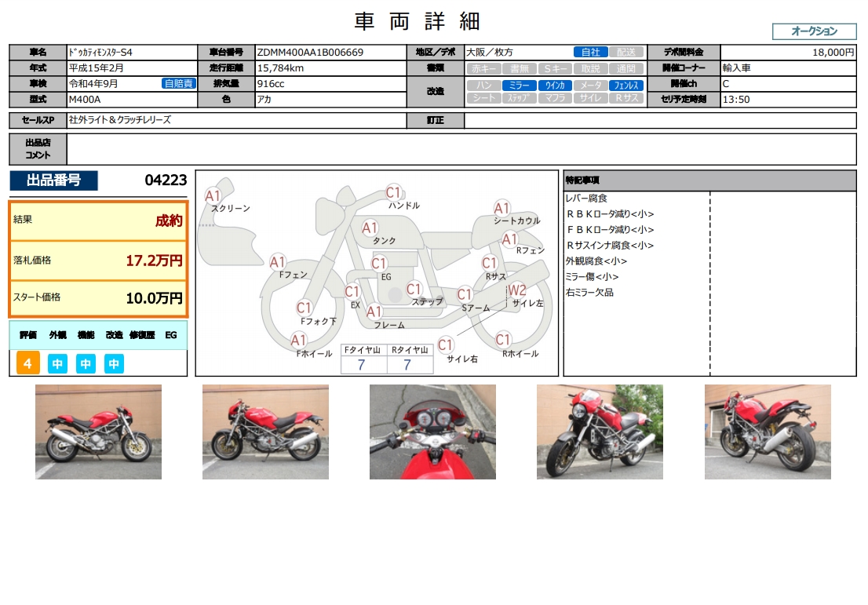Image resolution: width=868 pixels, height=605 pixels.
Task: Click the C1 grade marker for Fフォーク下
Action: click(304, 308)
